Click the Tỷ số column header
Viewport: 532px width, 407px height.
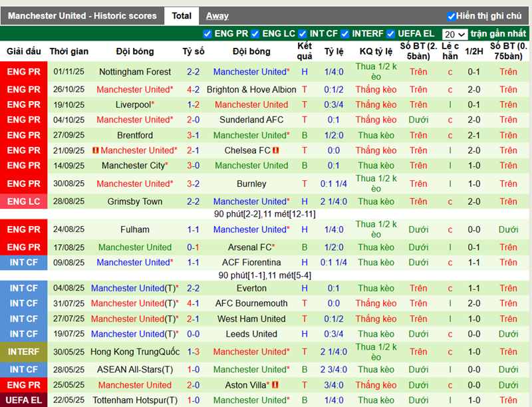(x=194, y=51)
